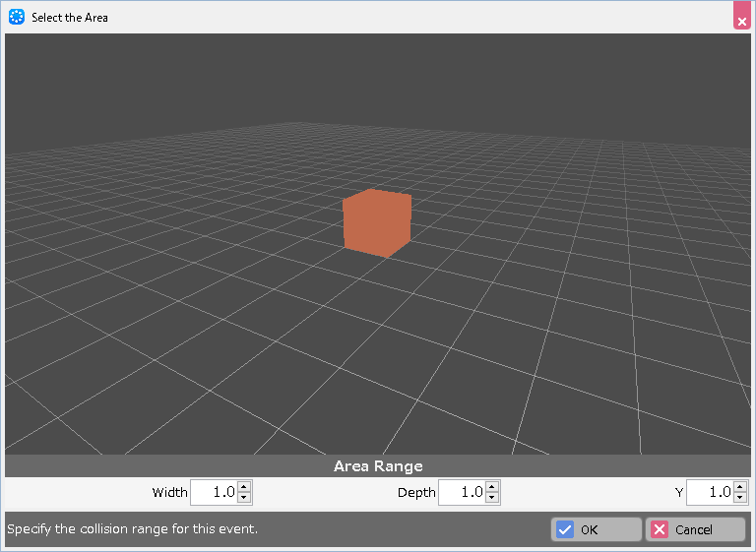This screenshot has width=756, height=552.
Task: Click the app icon in the title bar
Action: click(16, 17)
